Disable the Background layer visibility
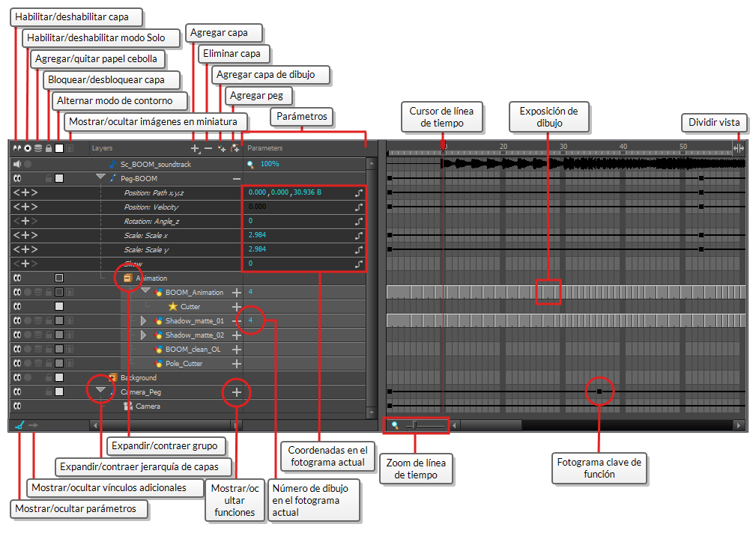756x533 pixels. [17, 377]
